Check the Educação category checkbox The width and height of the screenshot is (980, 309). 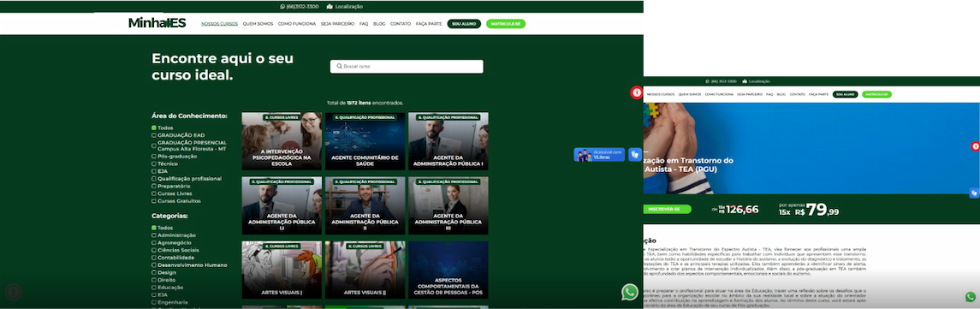(x=154, y=288)
